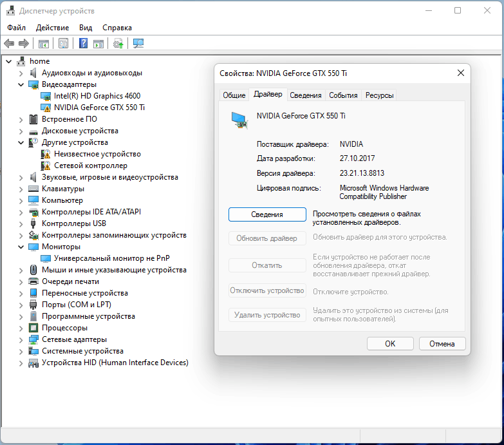
Task: Click Show/Hide console tree toolbar icon
Action: [x=43, y=43]
